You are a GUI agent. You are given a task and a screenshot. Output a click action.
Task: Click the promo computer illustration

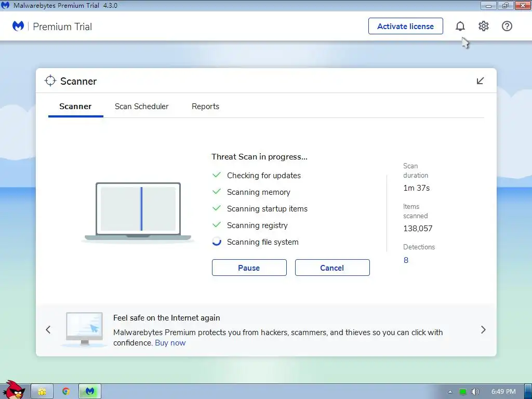84,329
